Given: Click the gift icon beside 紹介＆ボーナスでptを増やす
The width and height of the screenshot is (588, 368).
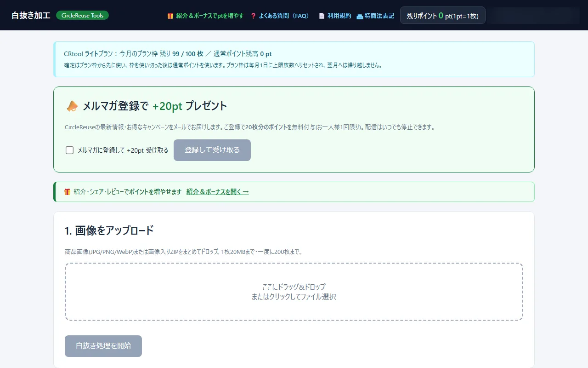Looking at the screenshot, I should (x=170, y=16).
